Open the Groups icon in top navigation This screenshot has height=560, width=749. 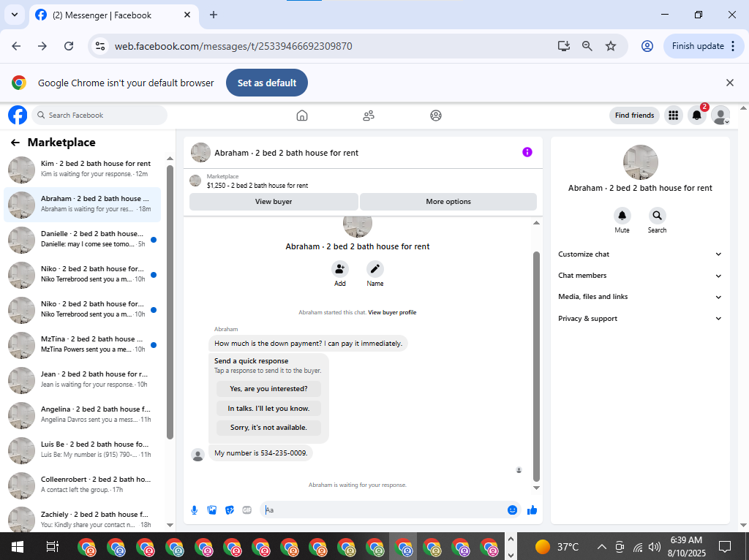coord(436,116)
